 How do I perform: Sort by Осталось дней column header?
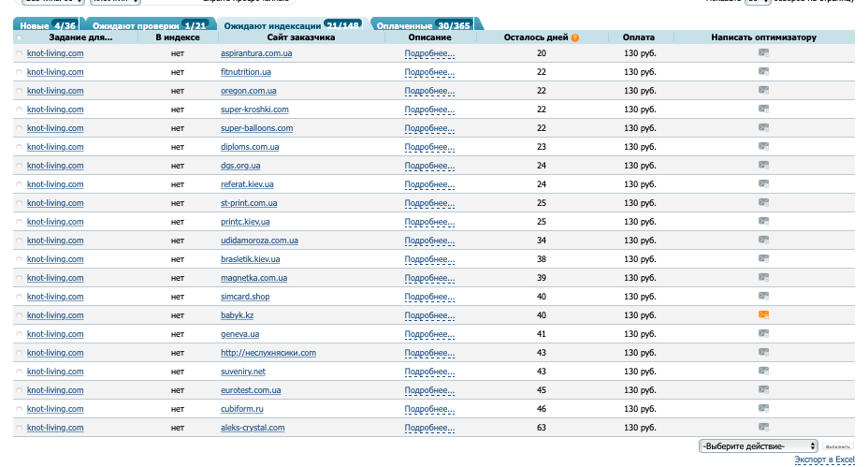coord(536,37)
